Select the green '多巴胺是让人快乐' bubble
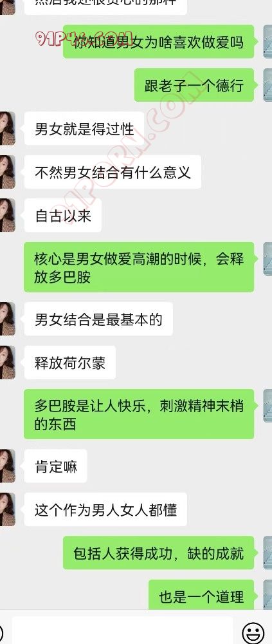 click(x=139, y=414)
